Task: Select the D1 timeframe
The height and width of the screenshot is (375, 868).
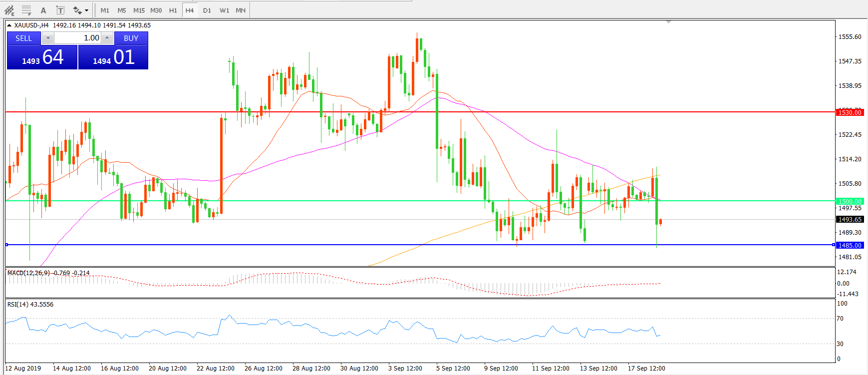Action: point(207,10)
